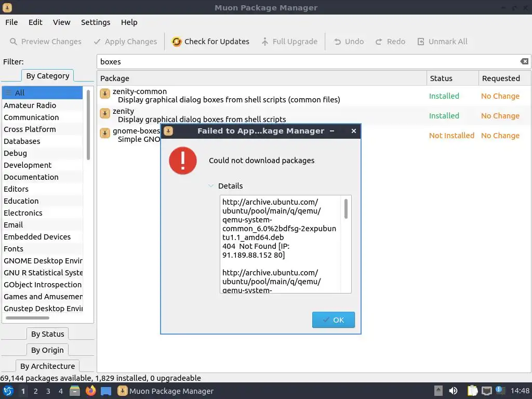Open the Settings menu

pos(96,22)
